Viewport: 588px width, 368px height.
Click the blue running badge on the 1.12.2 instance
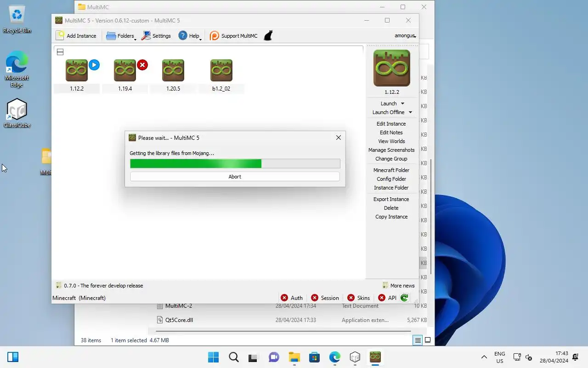tap(94, 65)
